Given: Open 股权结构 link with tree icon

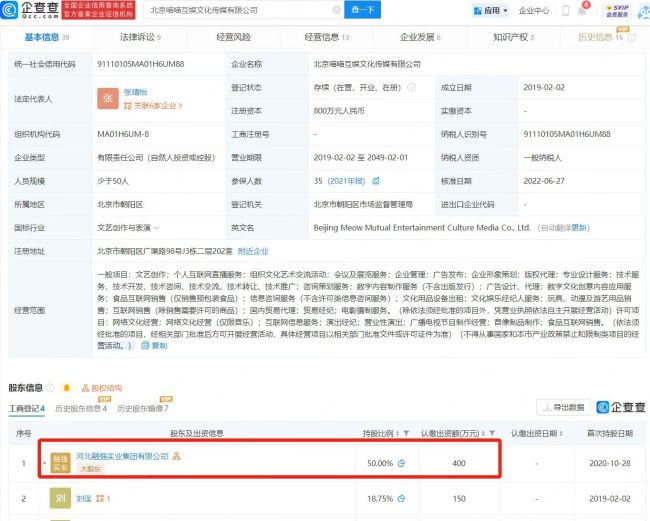Looking at the screenshot, I should pos(102,388).
